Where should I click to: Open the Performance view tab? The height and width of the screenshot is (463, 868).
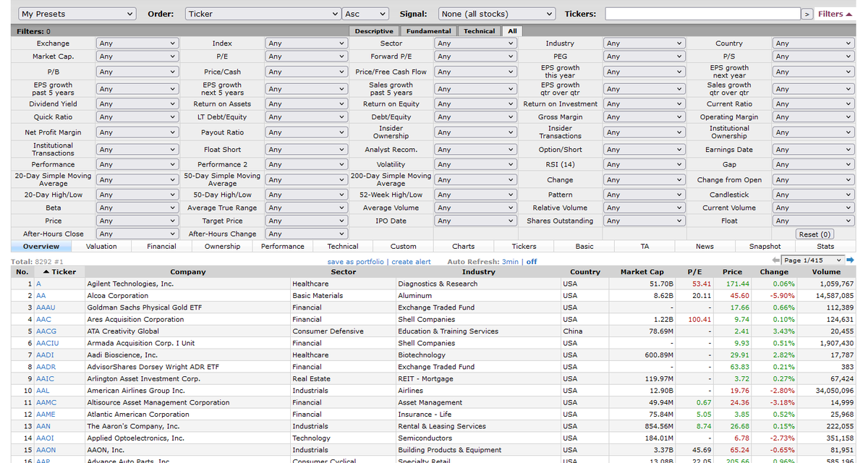tap(283, 247)
